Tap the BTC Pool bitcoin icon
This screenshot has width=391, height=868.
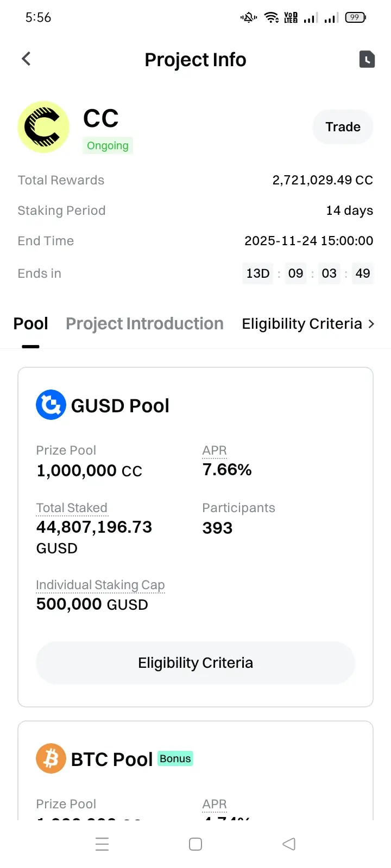click(x=51, y=758)
